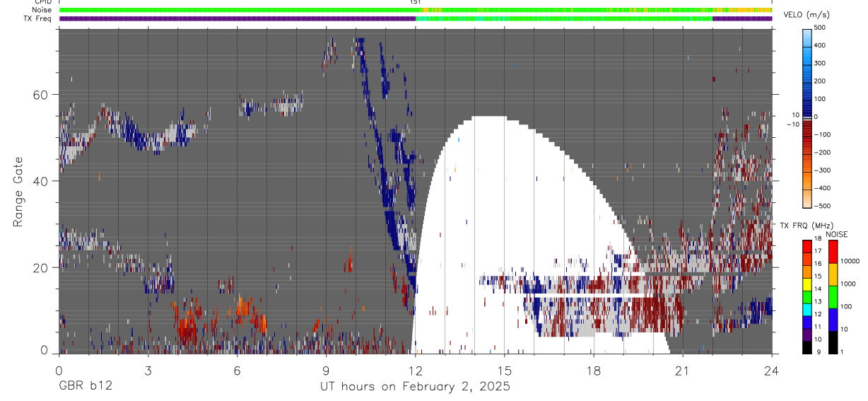Click the cyan 12–13 MHz TX FRQ swatch
868x401 pixels.
(807, 309)
